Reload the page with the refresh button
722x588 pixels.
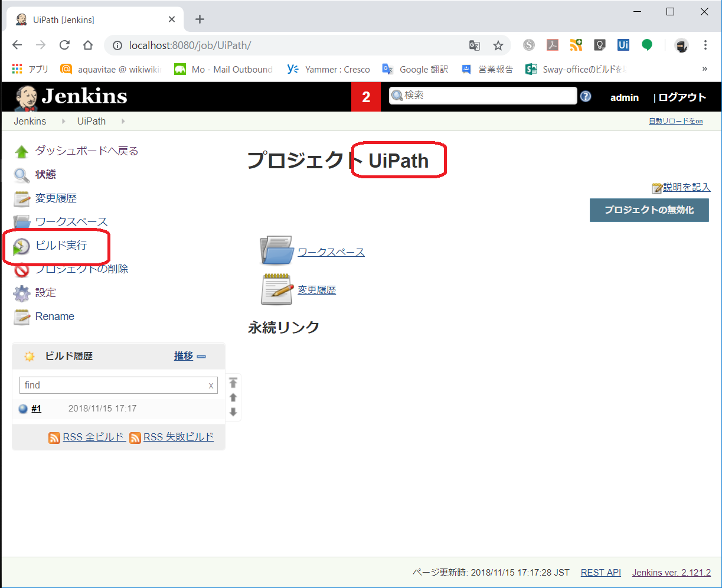(x=64, y=45)
